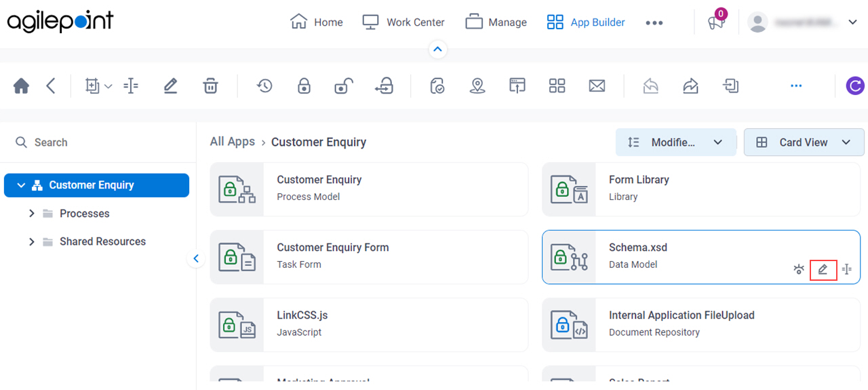Click the toolbar rename icon
This screenshot has width=868, height=390.
(x=131, y=86)
